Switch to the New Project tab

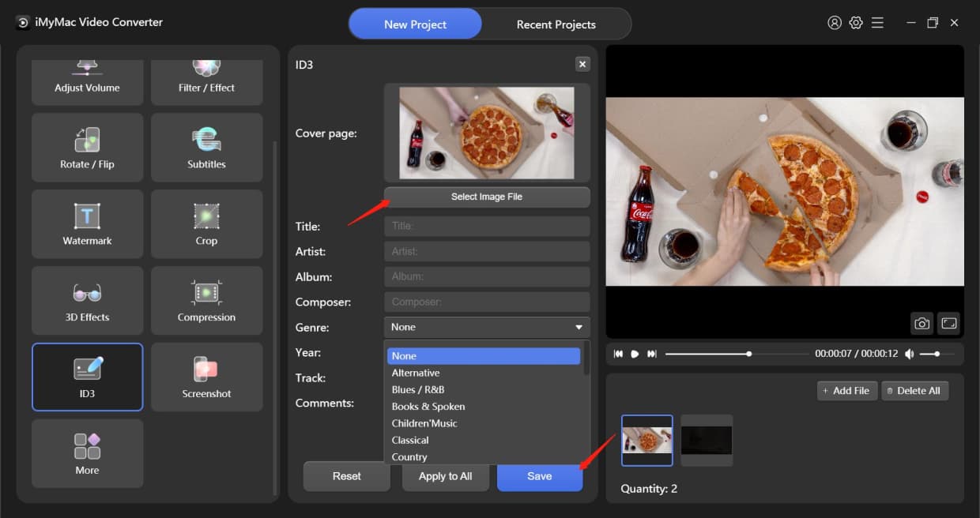click(x=415, y=24)
